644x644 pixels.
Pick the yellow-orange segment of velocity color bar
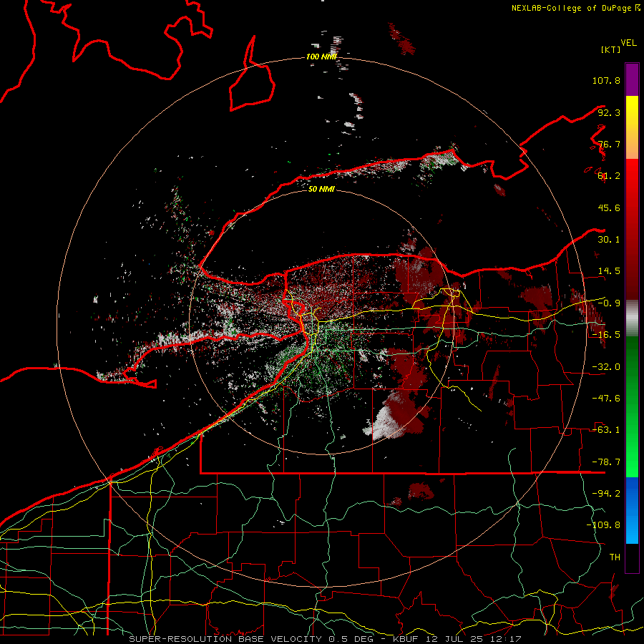(x=632, y=127)
